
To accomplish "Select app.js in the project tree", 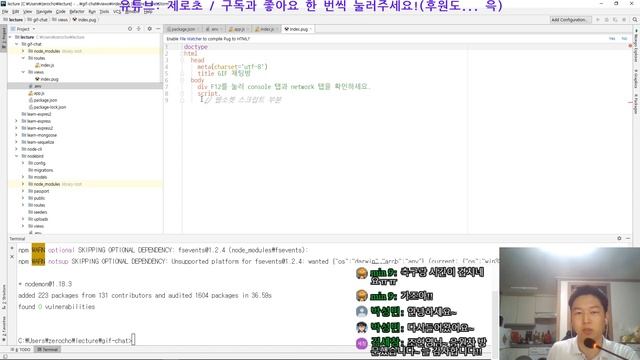I will (36, 93).
